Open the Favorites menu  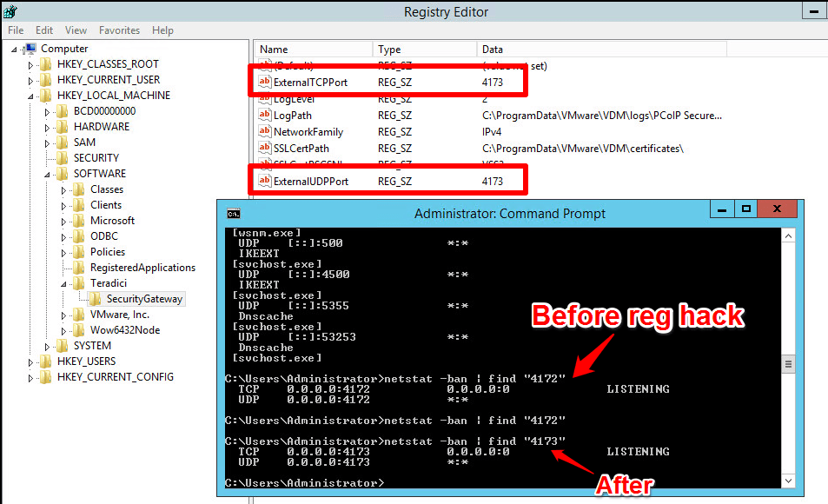pos(119,30)
